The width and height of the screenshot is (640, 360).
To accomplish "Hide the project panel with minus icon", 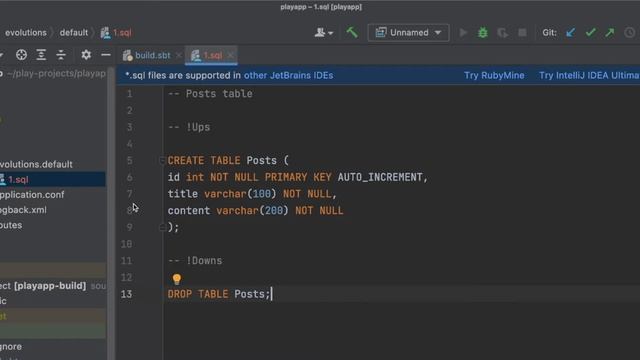I will tap(106, 55).
